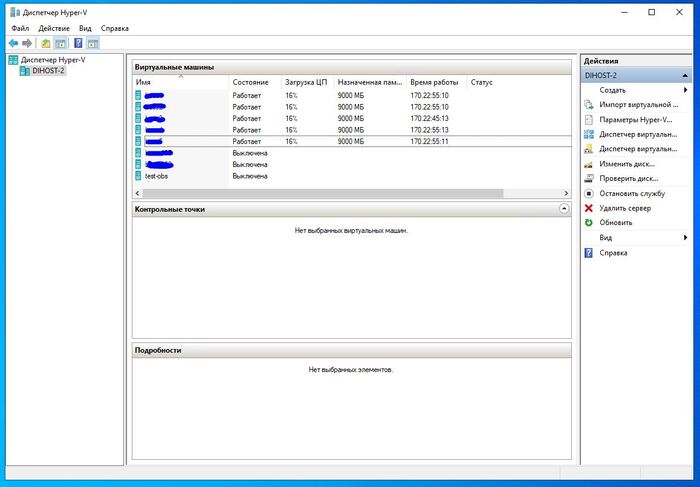
Task: Click the blue Back arrow in the toolbar
Action: (x=13, y=43)
